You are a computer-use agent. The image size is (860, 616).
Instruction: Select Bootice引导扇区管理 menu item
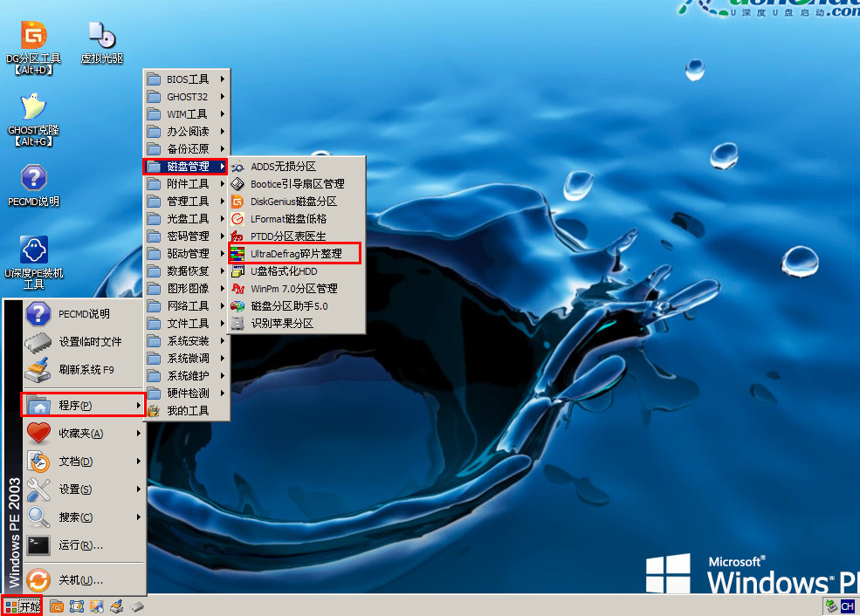click(297, 184)
